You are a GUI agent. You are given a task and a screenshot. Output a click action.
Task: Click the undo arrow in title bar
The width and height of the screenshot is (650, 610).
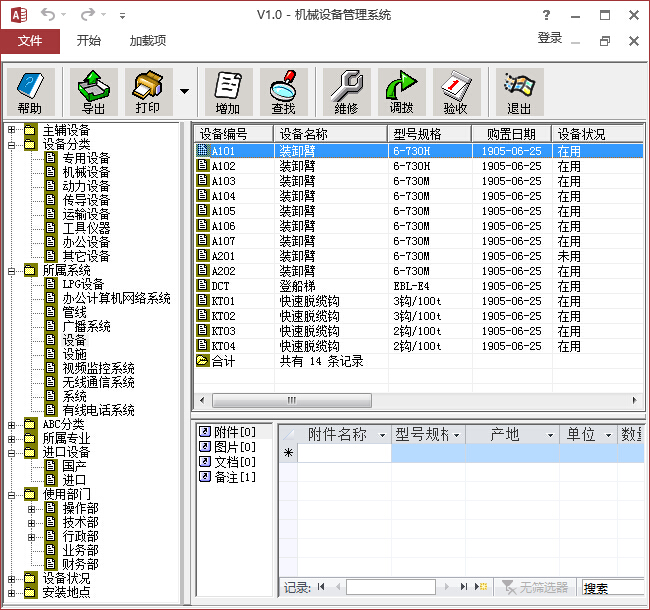(48, 15)
